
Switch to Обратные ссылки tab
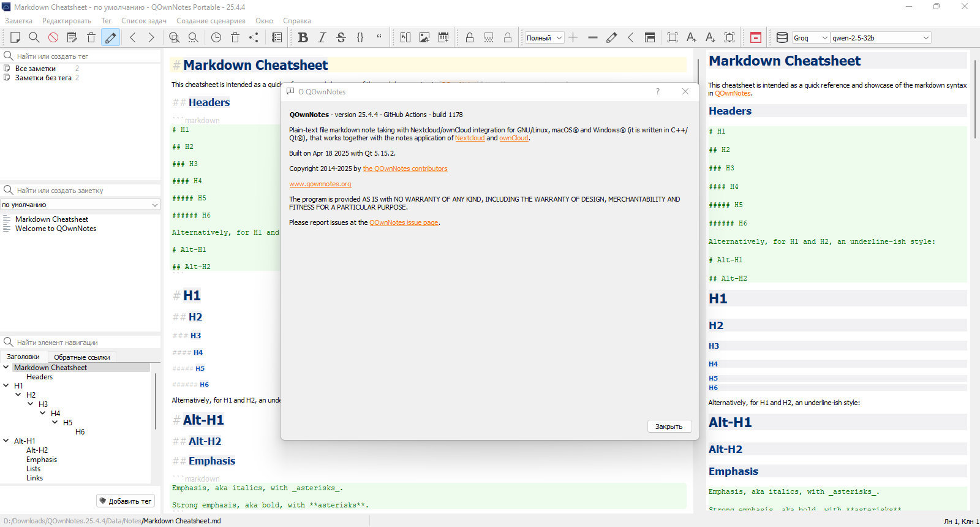coord(82,357)
